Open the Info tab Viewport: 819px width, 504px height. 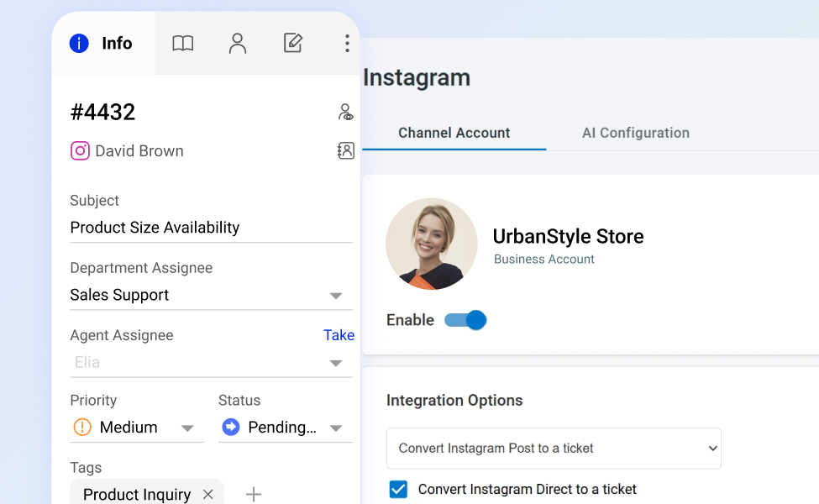pyautogui.click(x=103, y=44)
